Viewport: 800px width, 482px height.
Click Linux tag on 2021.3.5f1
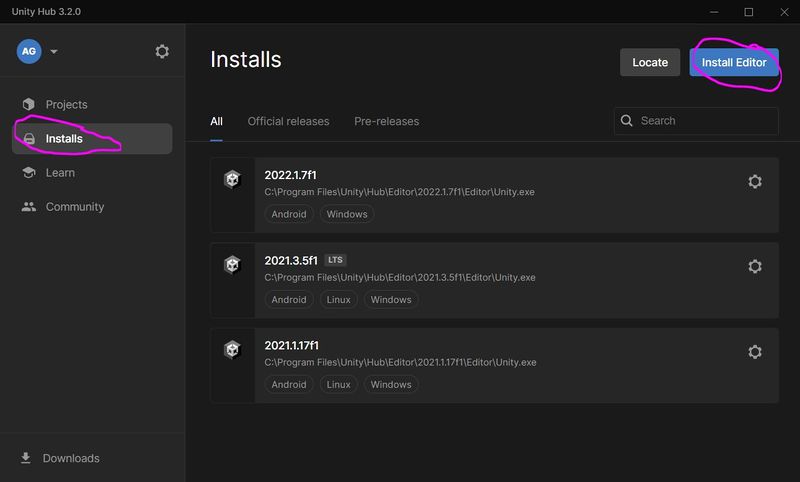338,299
